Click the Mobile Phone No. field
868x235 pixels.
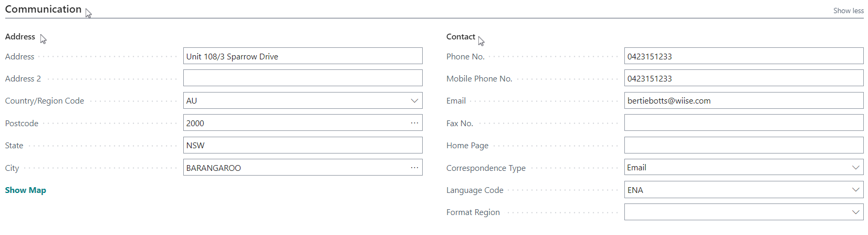(x=744, y=78)
